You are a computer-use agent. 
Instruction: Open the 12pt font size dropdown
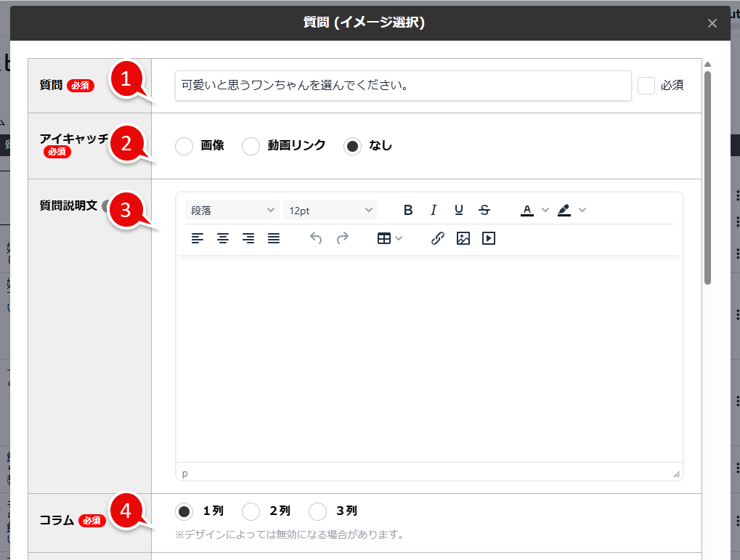coord(330,209)
